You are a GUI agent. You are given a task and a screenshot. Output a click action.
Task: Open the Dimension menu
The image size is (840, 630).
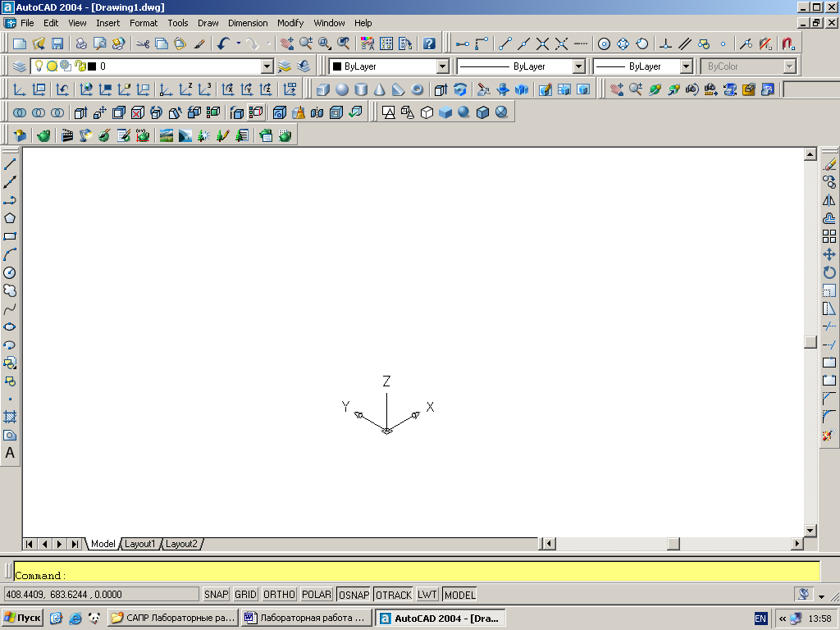[248, 23]
